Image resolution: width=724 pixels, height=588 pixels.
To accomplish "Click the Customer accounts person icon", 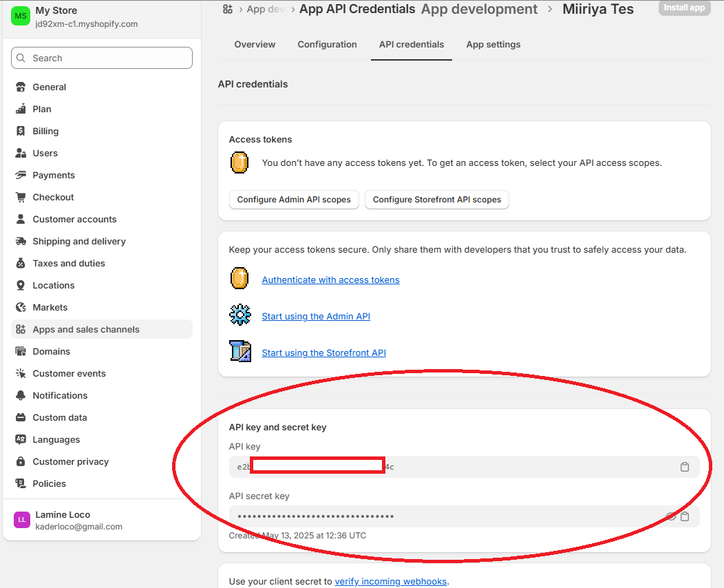I will click(x=21, y=219).
